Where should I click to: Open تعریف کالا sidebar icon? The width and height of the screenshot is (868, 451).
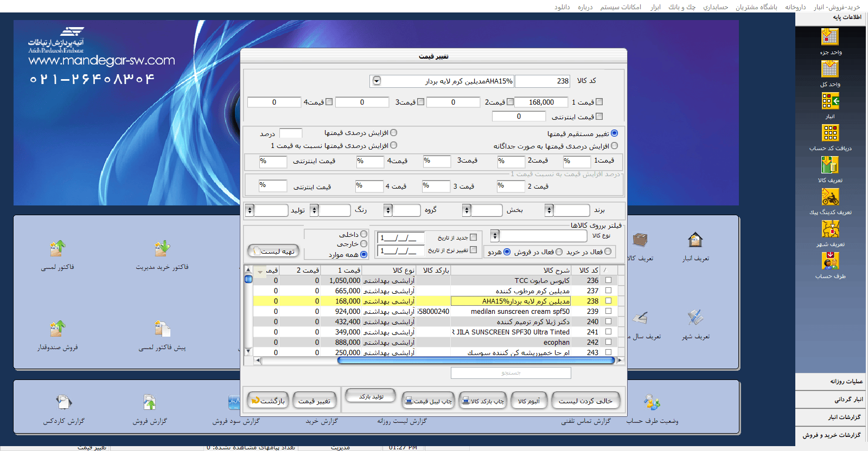pos(830,165)
